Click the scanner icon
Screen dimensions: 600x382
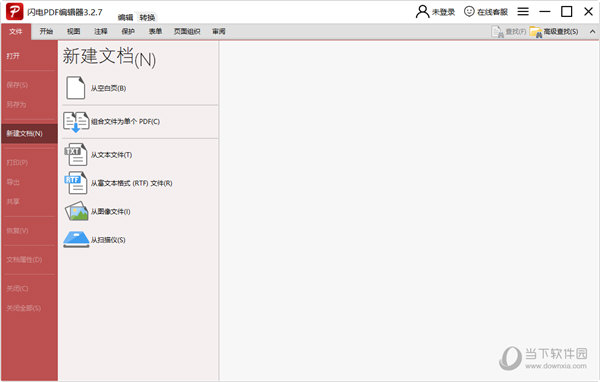pos(76,240)
